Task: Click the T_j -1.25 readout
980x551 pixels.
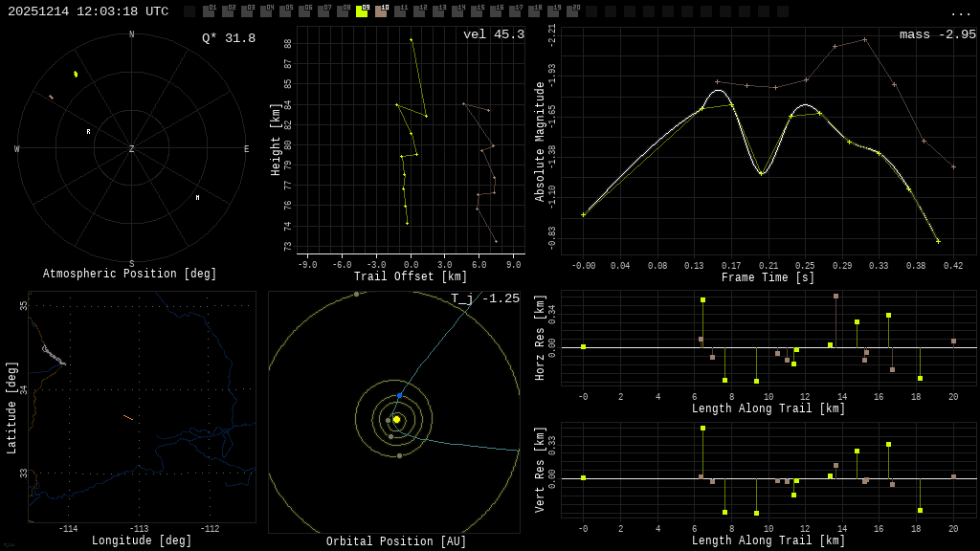Action: [x=485, y=298]
